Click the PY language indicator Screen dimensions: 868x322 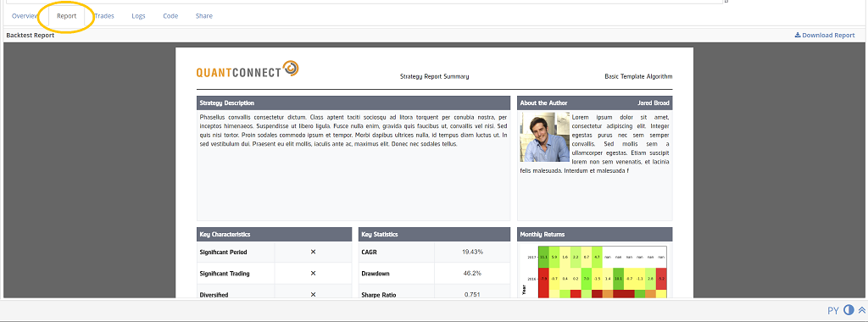pyautogui.click(x=833, y=311)
